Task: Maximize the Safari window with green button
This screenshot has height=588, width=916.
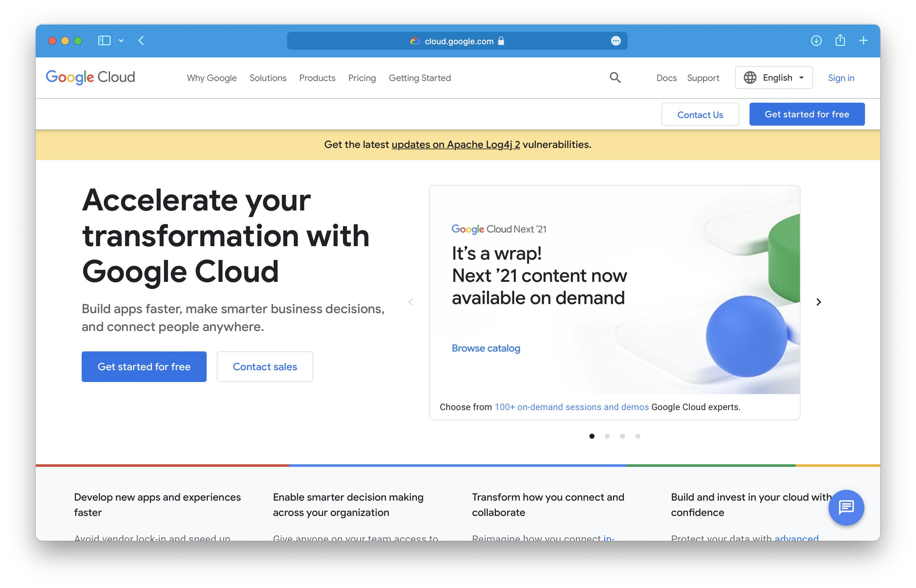Action: click(x=78, y=40)
